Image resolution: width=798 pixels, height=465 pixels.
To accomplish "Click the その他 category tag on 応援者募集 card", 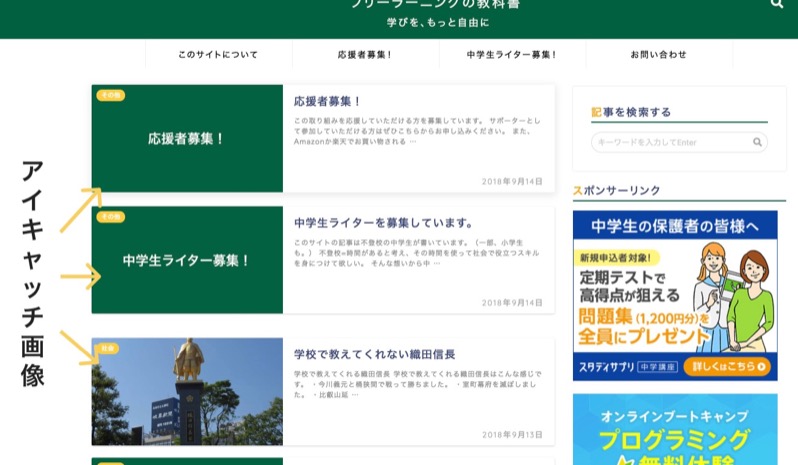I will tap(110, 95).
